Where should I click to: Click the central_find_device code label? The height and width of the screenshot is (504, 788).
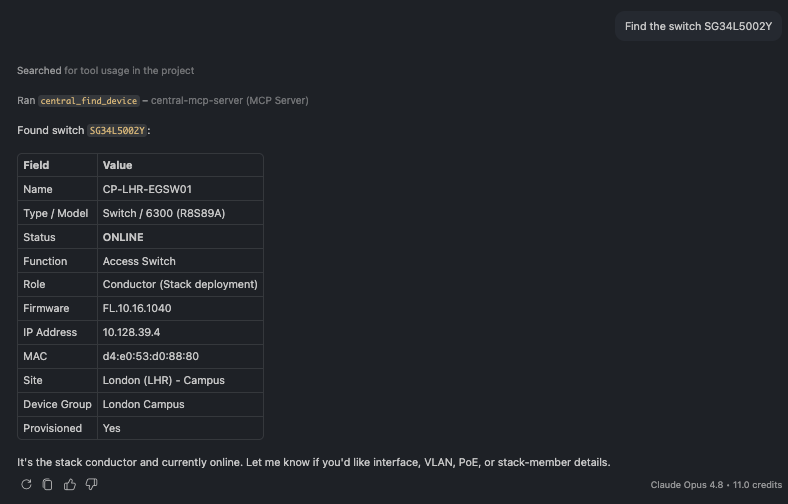[89, 101]
